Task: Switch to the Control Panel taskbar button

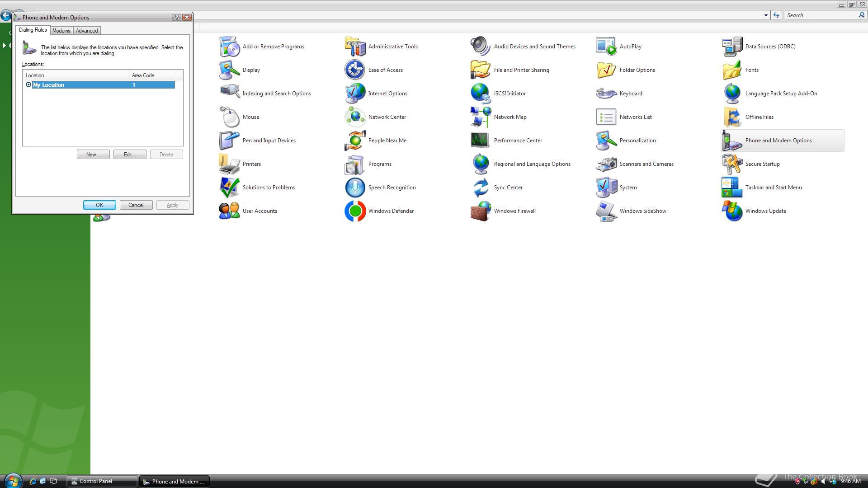Action: (x=102, y=481)
